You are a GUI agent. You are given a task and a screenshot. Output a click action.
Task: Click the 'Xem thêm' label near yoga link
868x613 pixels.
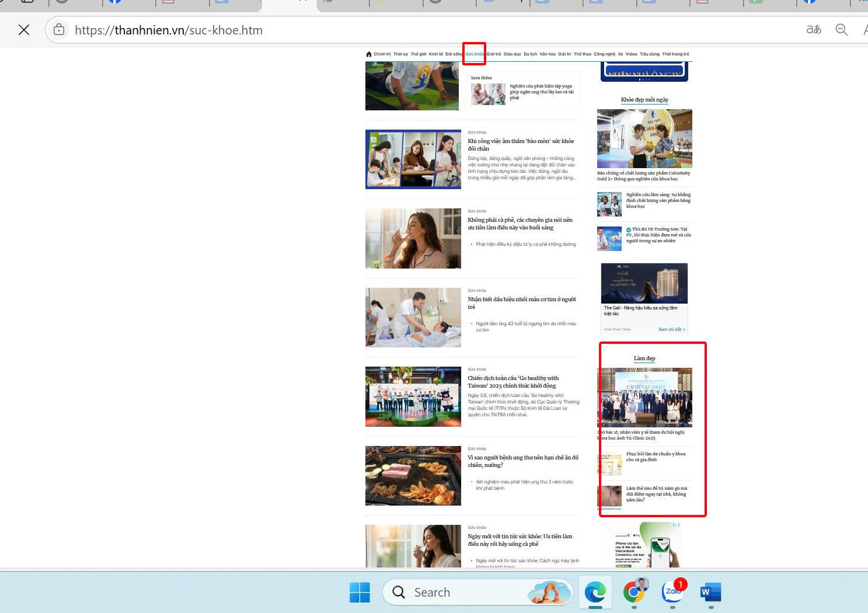pos(481,78)
